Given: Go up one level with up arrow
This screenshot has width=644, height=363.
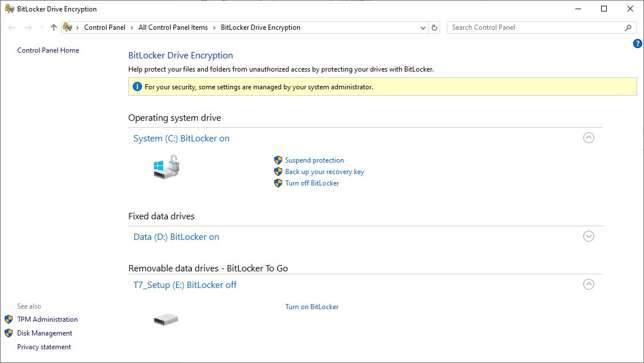Looking at the screenshot, I should click(x=54, y=27).
